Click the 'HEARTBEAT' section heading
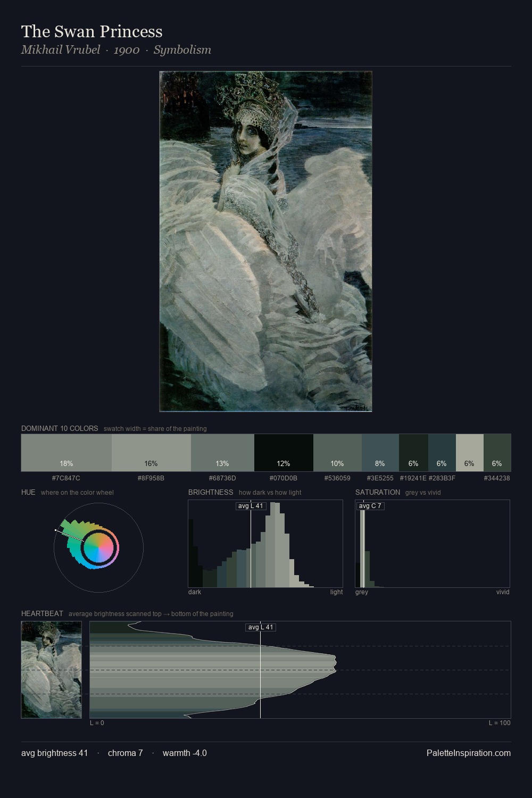The height and width of the screenshot is (798, 532). [x=42, y=613]
